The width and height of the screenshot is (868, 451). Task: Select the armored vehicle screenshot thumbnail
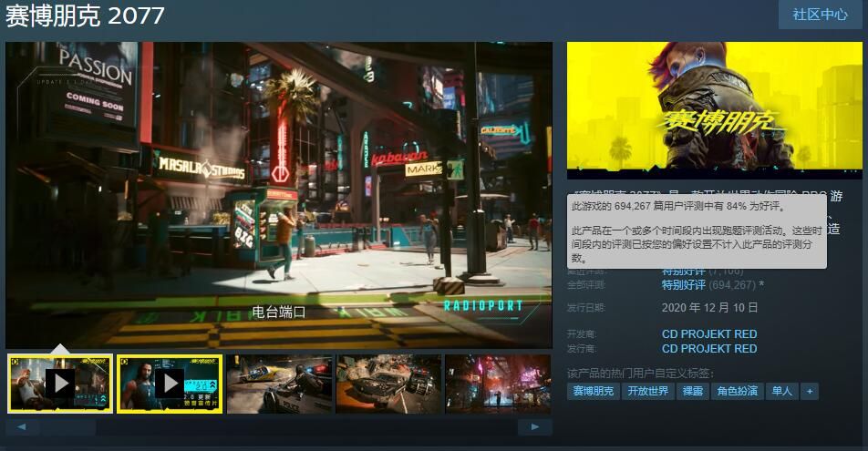click(x=388, y=384)
